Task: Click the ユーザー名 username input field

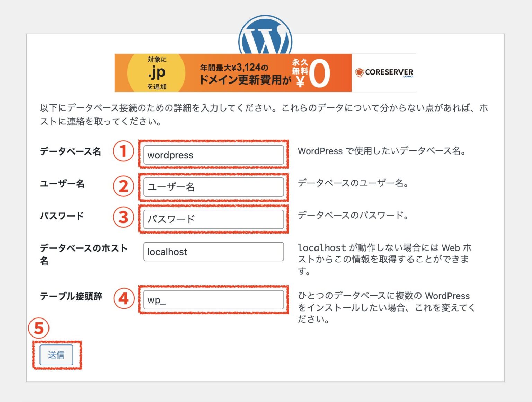Action: pos(213,187)
